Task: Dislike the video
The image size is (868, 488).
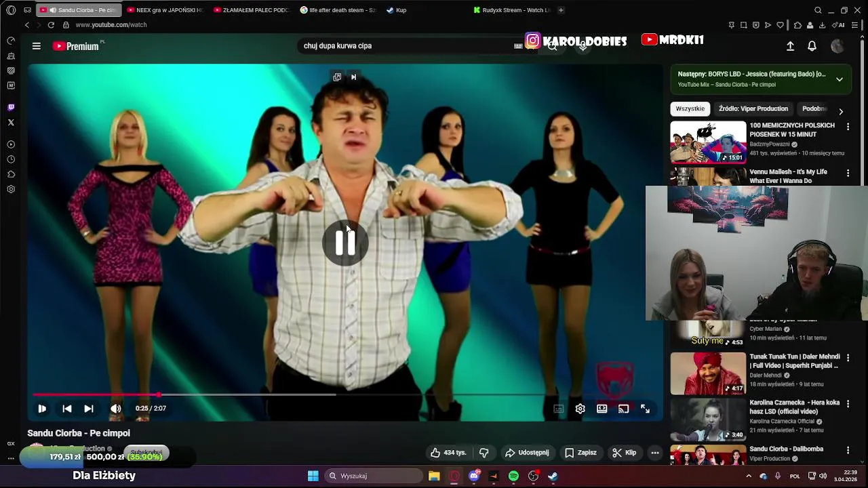Action: pyautogui.click(x=484, y=453)
